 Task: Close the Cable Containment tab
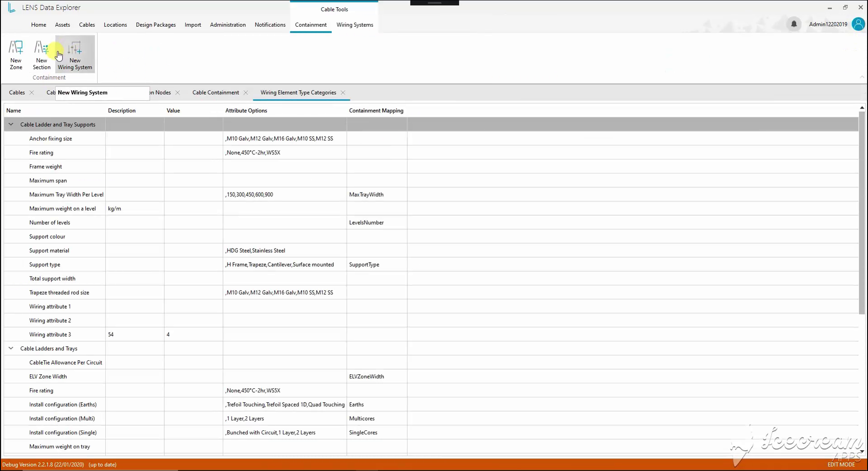(246, 93)
